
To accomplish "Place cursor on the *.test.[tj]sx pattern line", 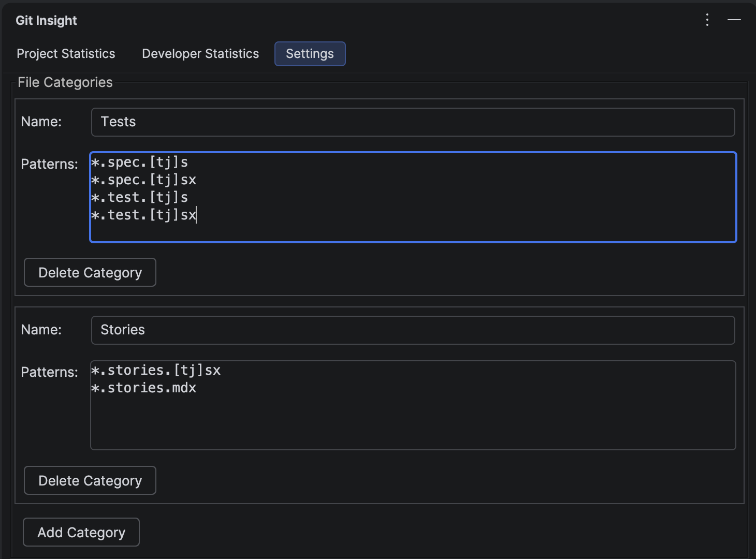I will (143, 214).
